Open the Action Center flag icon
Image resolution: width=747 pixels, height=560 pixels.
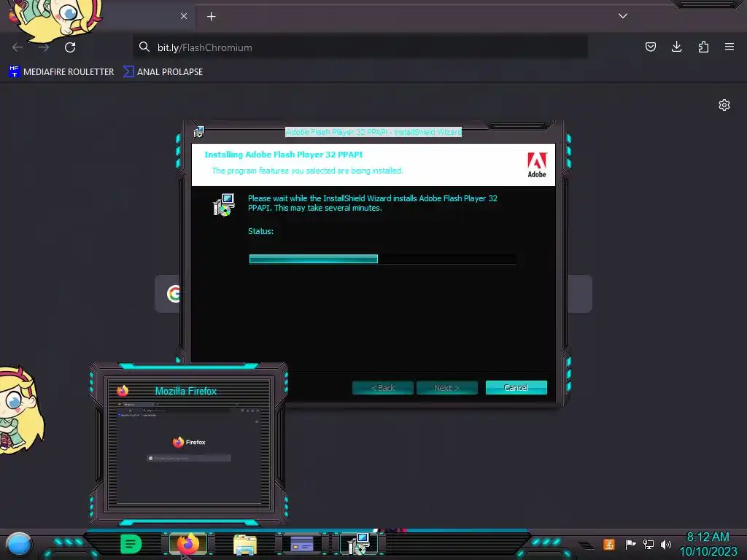click(x=630, y=544)
